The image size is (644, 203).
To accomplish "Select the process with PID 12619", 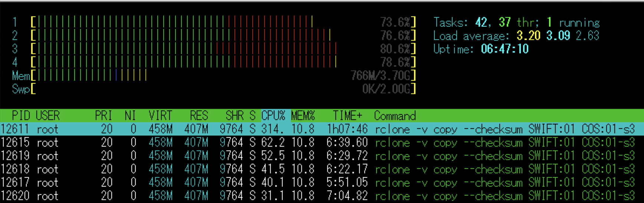I will [x=322, y=156].
